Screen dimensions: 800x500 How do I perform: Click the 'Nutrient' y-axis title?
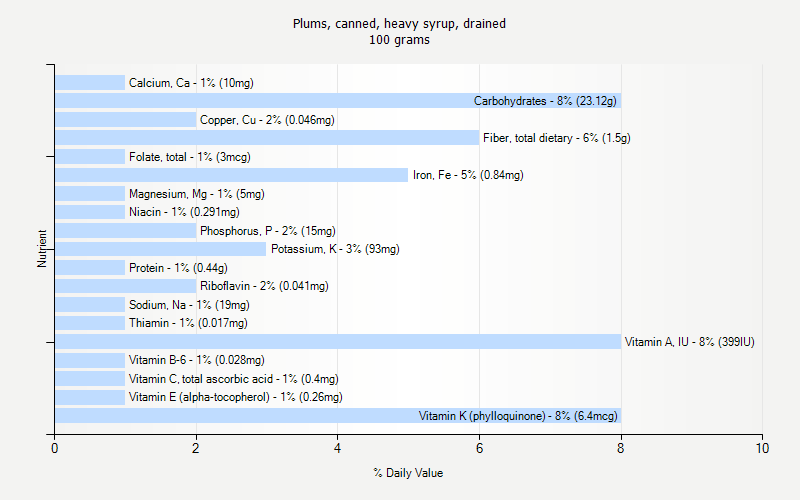pos(42,248)
